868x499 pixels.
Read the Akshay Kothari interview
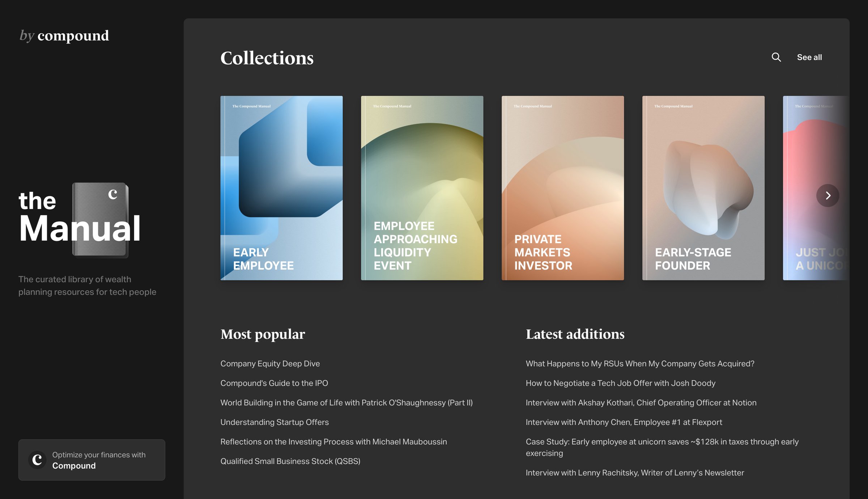coord(641,402)
